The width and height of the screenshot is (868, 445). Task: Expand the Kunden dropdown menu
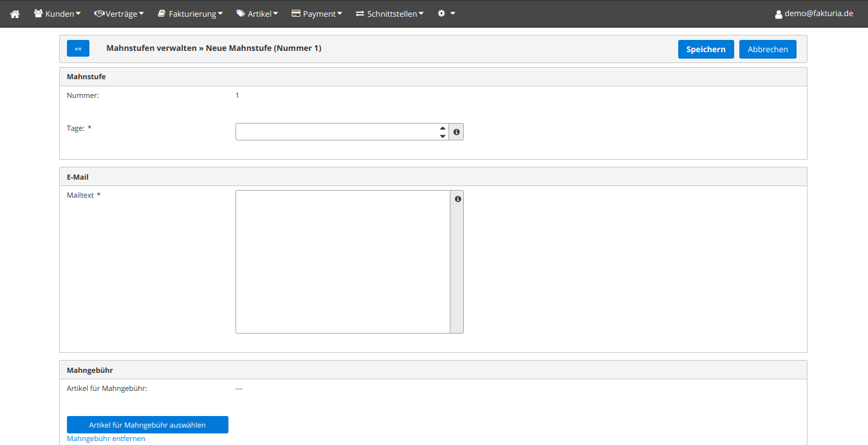[57, 14]
